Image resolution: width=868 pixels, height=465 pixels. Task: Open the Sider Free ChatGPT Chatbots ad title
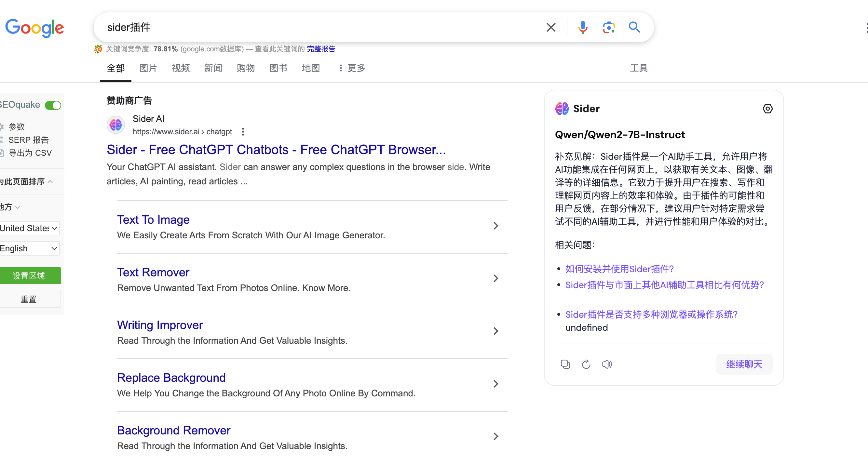pos(276,150)
